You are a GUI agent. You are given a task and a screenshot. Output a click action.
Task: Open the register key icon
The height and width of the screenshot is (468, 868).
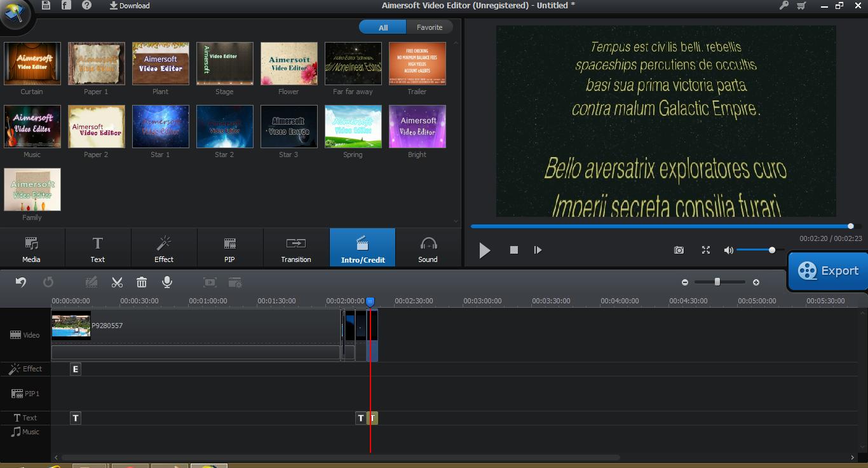783,5
